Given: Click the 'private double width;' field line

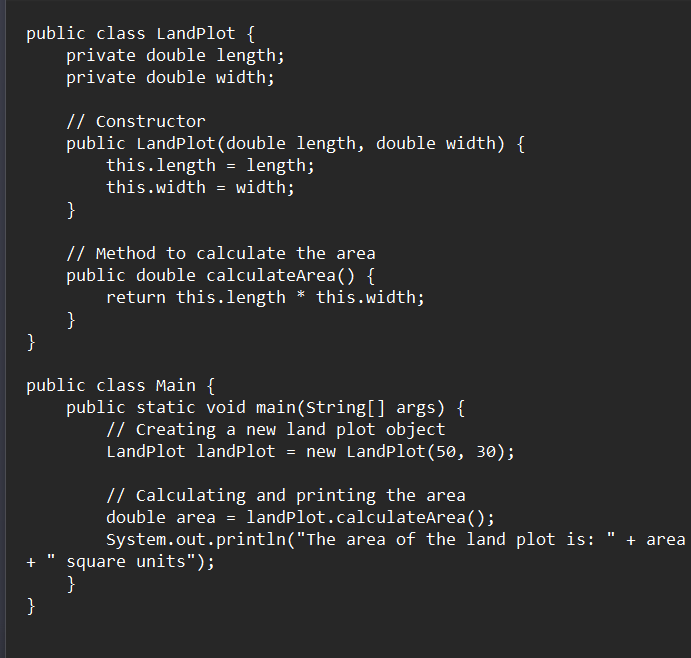Looking at the screenshot, I should coord(170,78).
